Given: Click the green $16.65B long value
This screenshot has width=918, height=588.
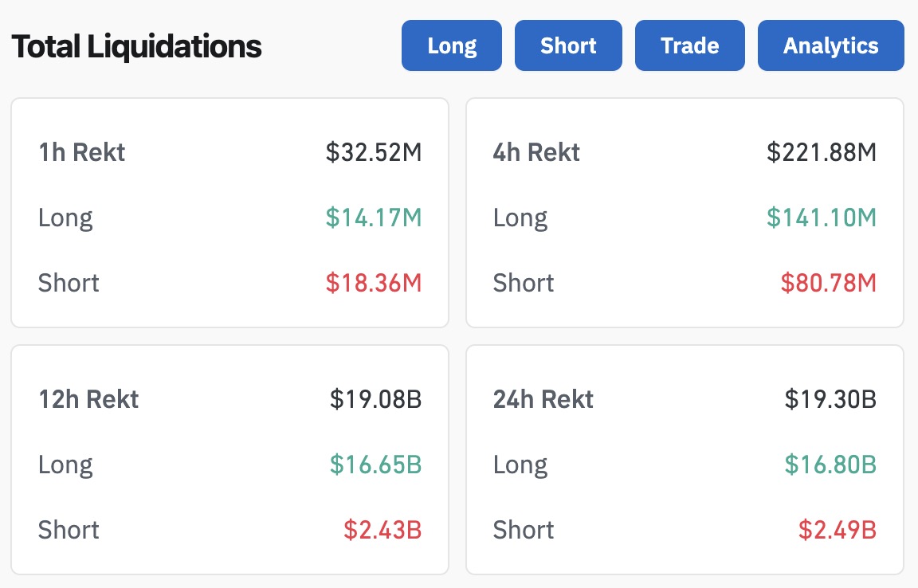Looking at the screenshot, I should click(375, 465).
